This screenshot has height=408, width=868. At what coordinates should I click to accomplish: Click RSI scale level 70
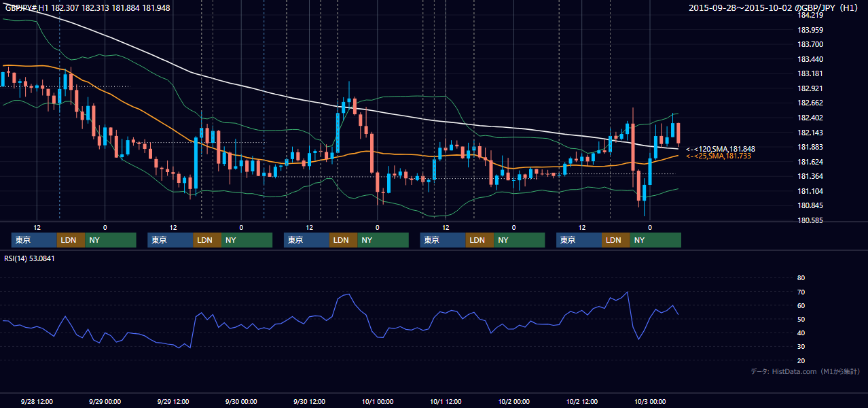pyautogui.click(x=801, y=292)
